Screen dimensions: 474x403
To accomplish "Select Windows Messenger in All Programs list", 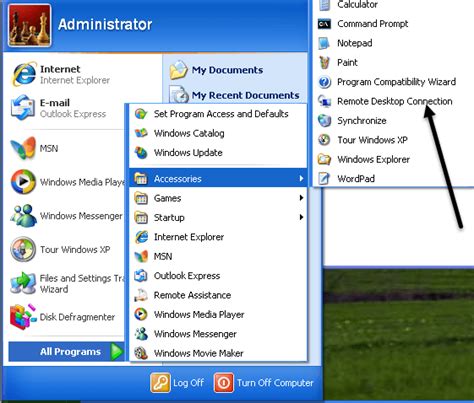I will tap(218, 334).
